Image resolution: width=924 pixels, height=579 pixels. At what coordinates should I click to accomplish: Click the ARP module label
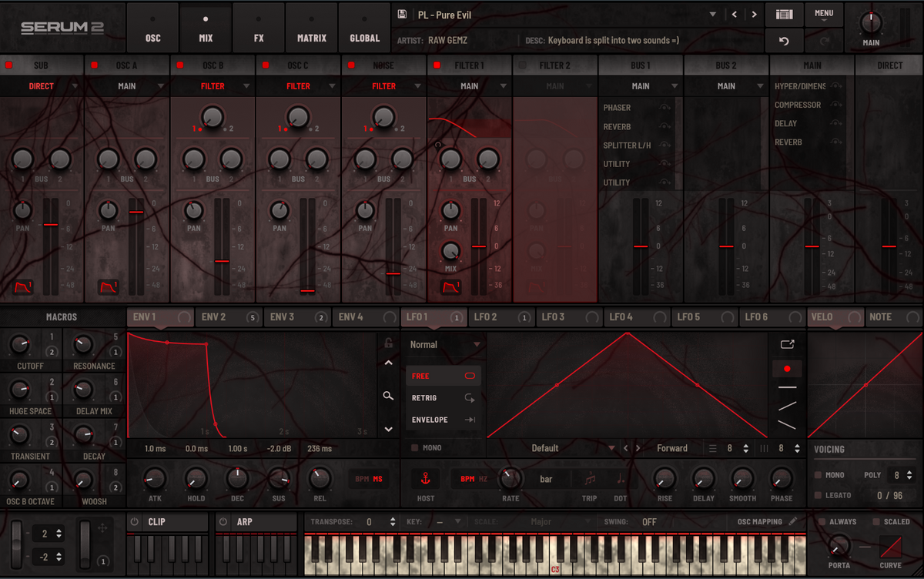[x=244, y=521]
